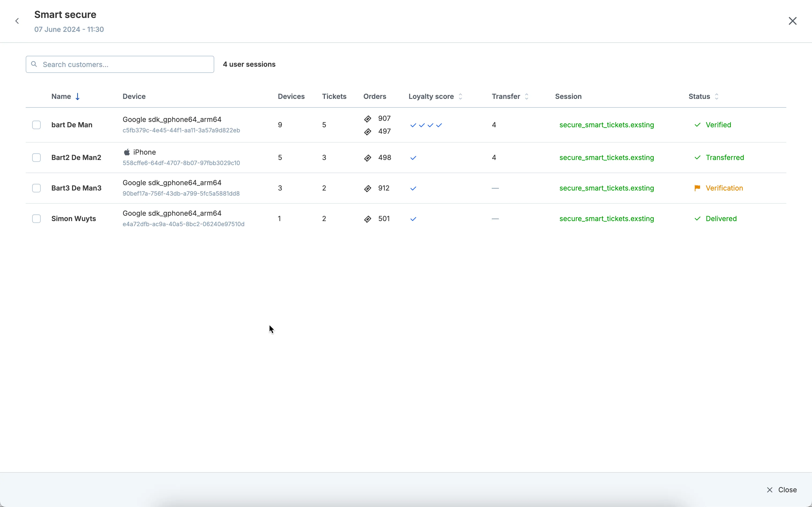Viewport: 812px width, 507px height.
Task: Click the Transferred status text
Action: click(x=724, y=158)
